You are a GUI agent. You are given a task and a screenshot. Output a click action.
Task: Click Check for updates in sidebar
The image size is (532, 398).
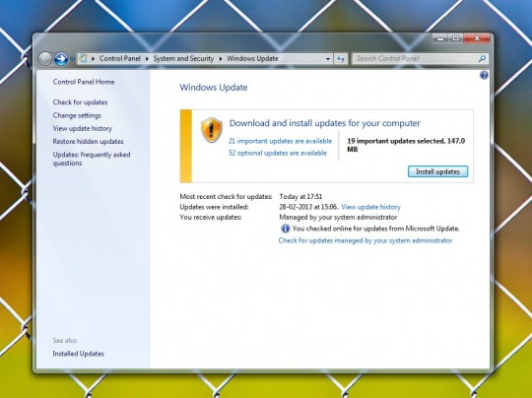(80, 102)
